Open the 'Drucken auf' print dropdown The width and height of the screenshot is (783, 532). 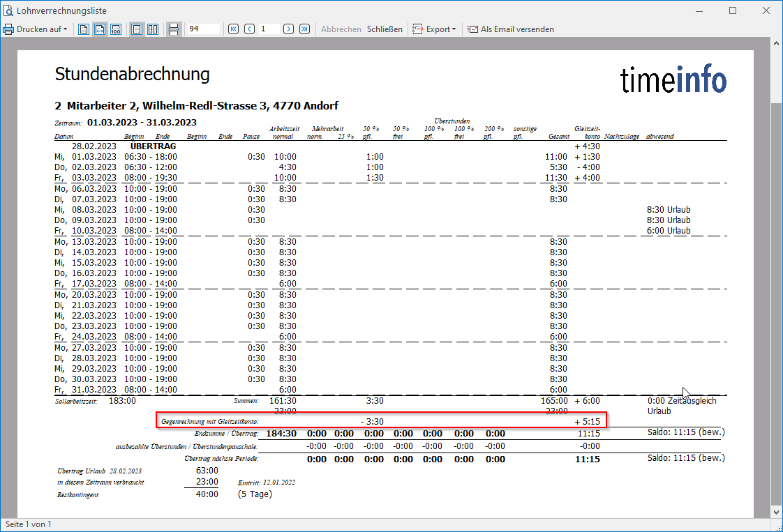click(36, 29)
